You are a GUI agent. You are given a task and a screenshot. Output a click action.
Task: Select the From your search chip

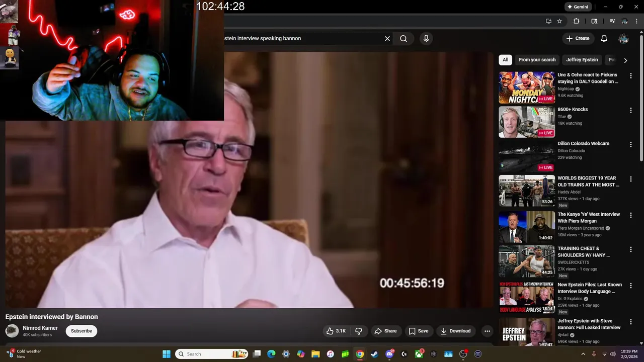tap(537, 60)
